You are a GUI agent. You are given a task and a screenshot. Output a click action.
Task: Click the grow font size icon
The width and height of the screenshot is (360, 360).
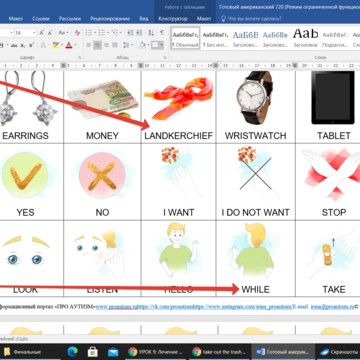[x=42, y=33]
